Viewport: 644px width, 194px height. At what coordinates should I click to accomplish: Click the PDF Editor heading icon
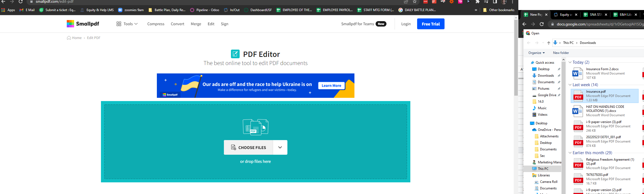click(x=235, y=54)
